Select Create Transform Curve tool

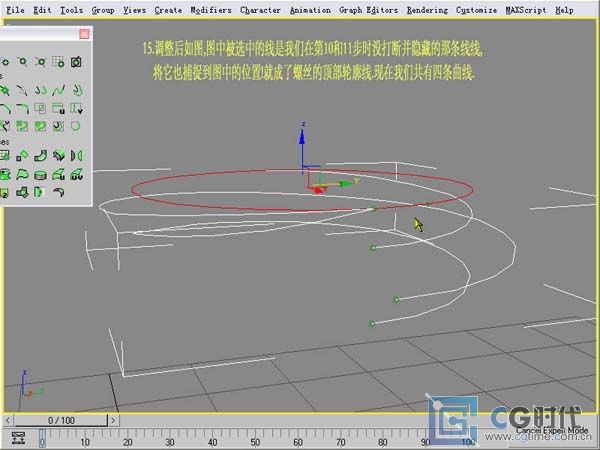tap(40, 90)
